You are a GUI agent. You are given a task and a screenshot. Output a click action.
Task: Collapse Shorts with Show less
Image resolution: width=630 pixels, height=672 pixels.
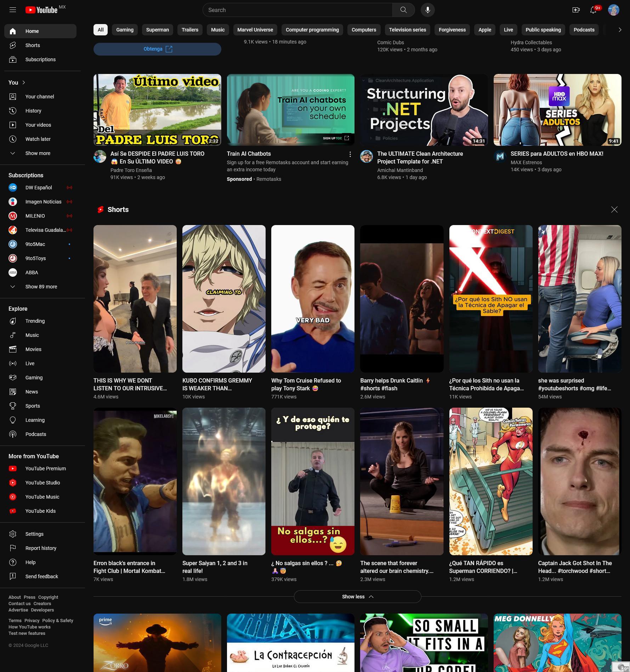[357, 597]
